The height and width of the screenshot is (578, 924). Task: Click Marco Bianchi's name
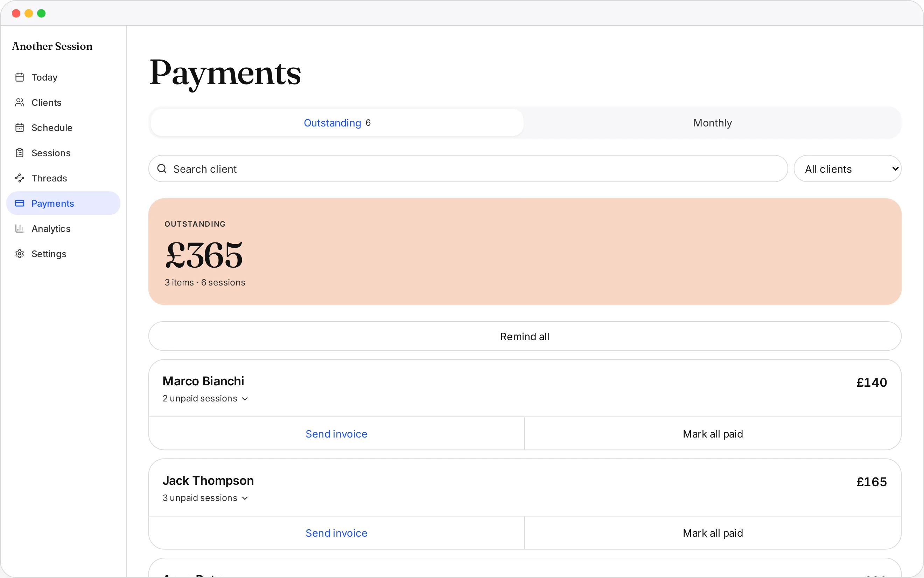point(203,381)
